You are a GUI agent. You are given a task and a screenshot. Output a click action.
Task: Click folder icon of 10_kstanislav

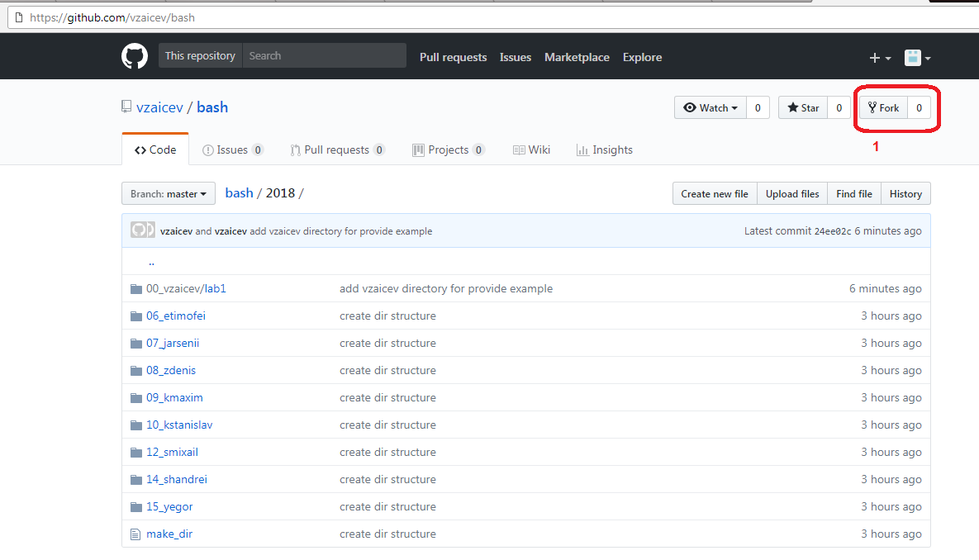[136, 425]
